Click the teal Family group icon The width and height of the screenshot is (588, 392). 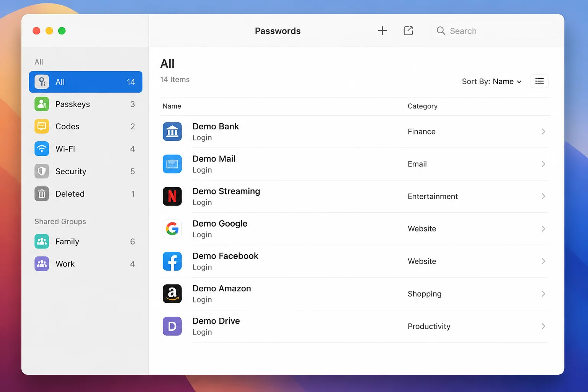coord(42,242)
